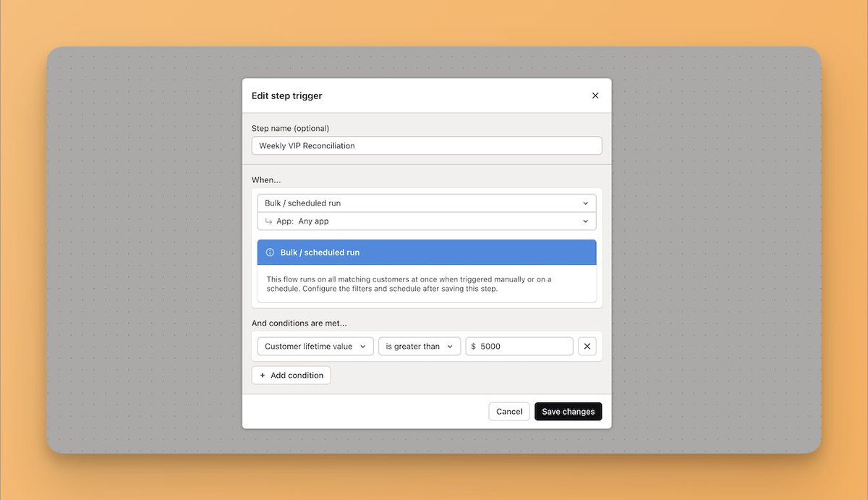The height and width of the screenshot is (500, 868).
Task: Click the Cancel button
Action: pos(509,412)
